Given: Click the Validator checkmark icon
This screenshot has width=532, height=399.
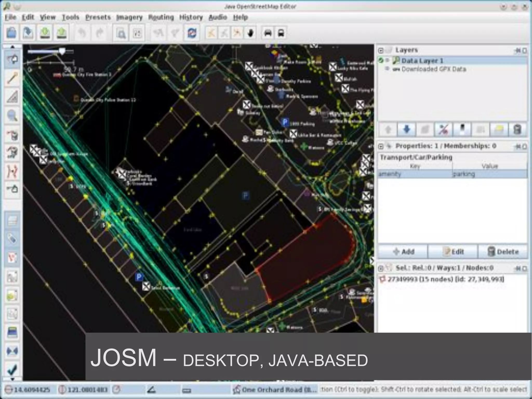Looking at the screenshot, I should click(12, 370).
